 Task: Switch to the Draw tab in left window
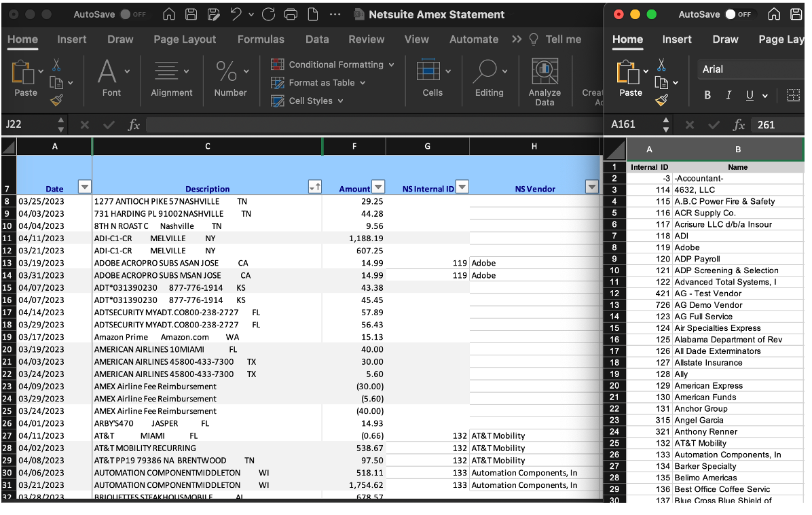click(120, 39)
